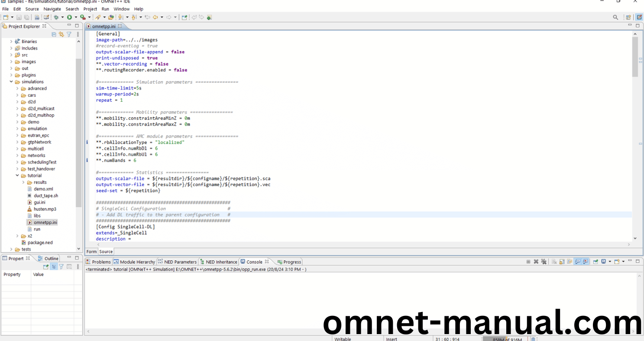The width and height of the screenshot is (644, 341).
Task: Expand the advanced folder in tree
Action: point(18,88)
